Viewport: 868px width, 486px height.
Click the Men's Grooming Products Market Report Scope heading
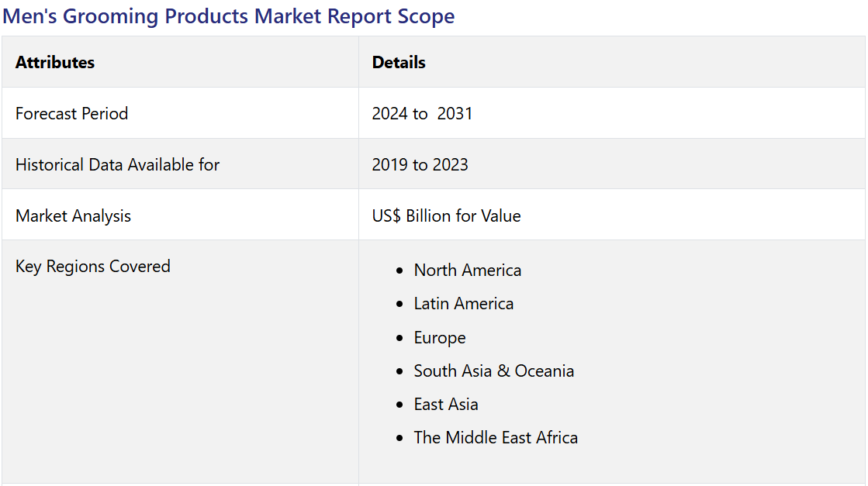(x=229, y=16)
